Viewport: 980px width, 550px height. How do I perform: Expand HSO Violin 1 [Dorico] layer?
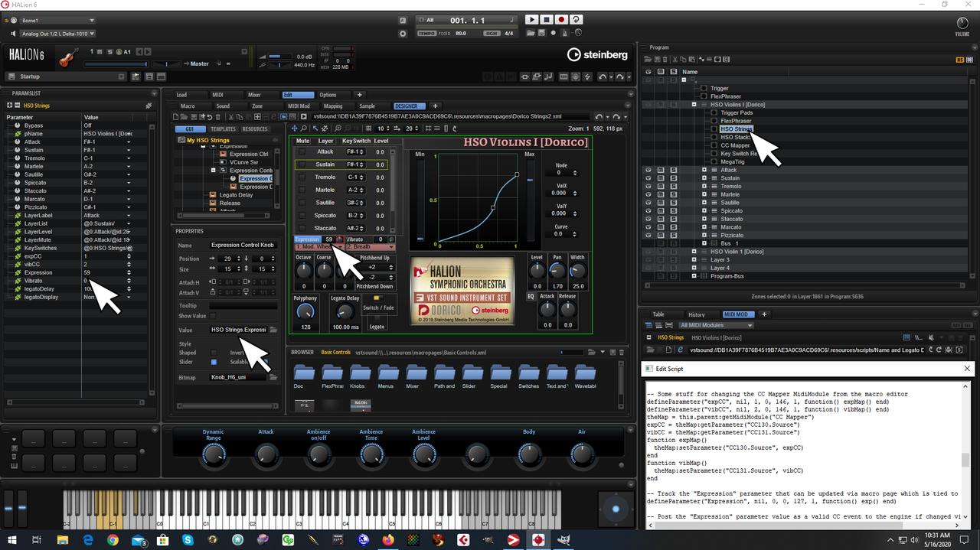[x=694, y=252]
